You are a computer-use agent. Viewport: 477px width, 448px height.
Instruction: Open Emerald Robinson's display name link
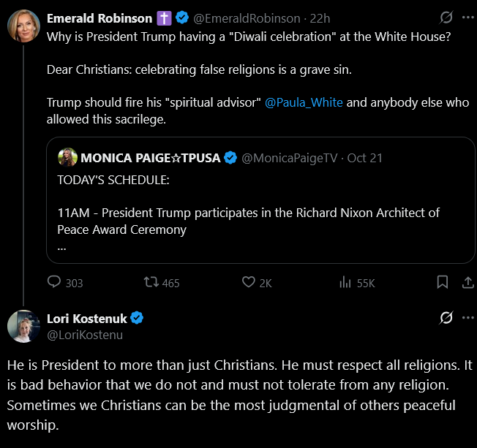click(99, 18)
